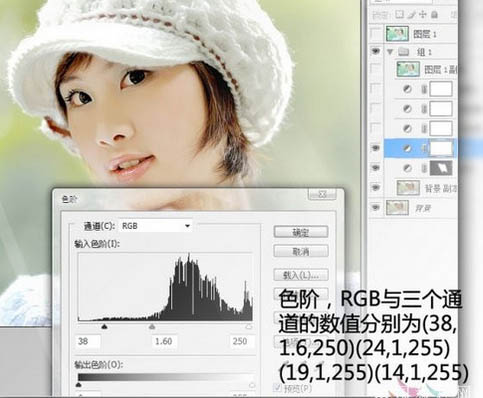Click the 取消 cancel button

[301, 251]
